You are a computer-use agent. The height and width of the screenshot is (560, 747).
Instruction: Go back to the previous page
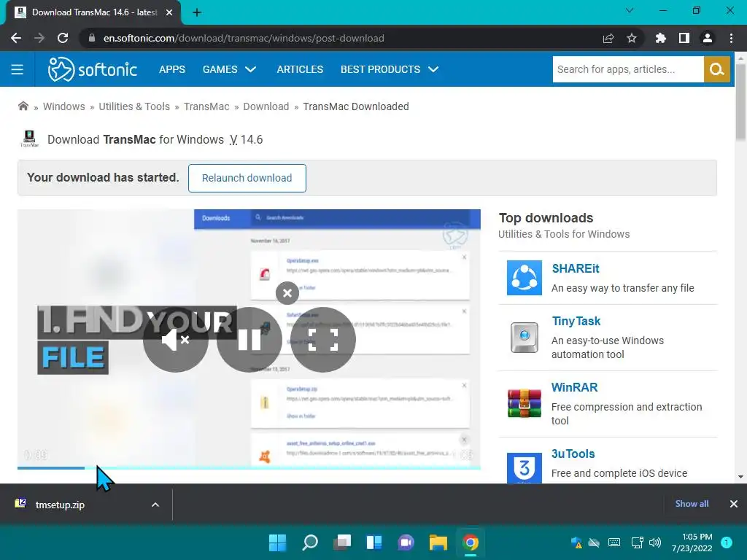[x=16, y=38]
